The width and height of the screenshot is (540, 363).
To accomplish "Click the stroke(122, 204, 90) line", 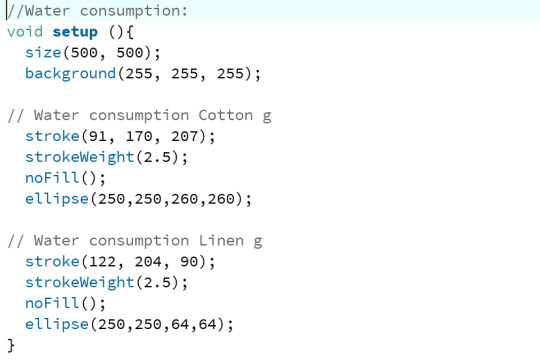I will (x=120, y=262).
